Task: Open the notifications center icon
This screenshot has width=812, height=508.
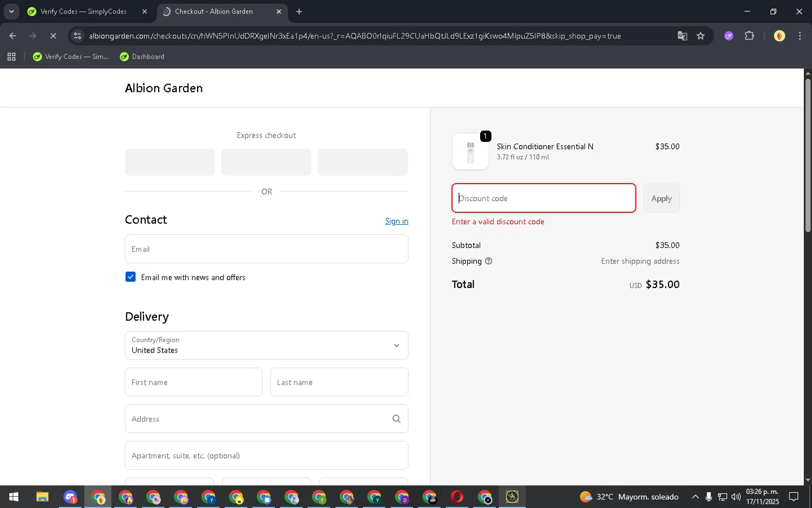Action: (794, 497)
